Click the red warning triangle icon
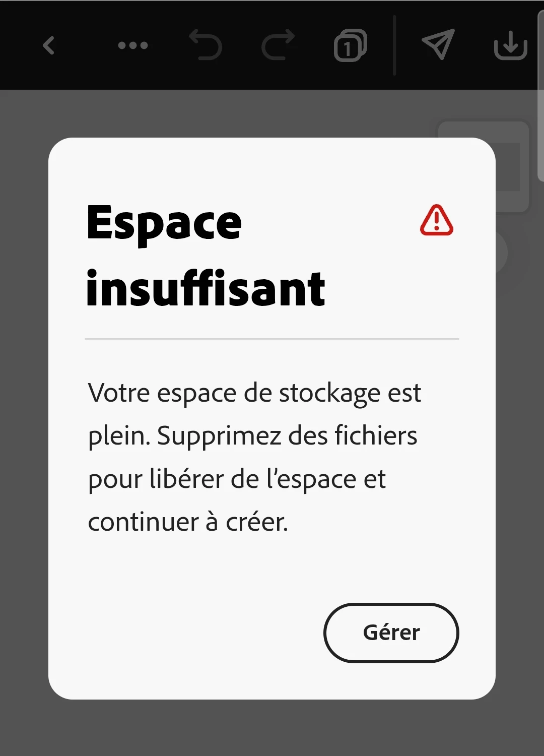Screen dimensions: 544x756 coord(437,220)
